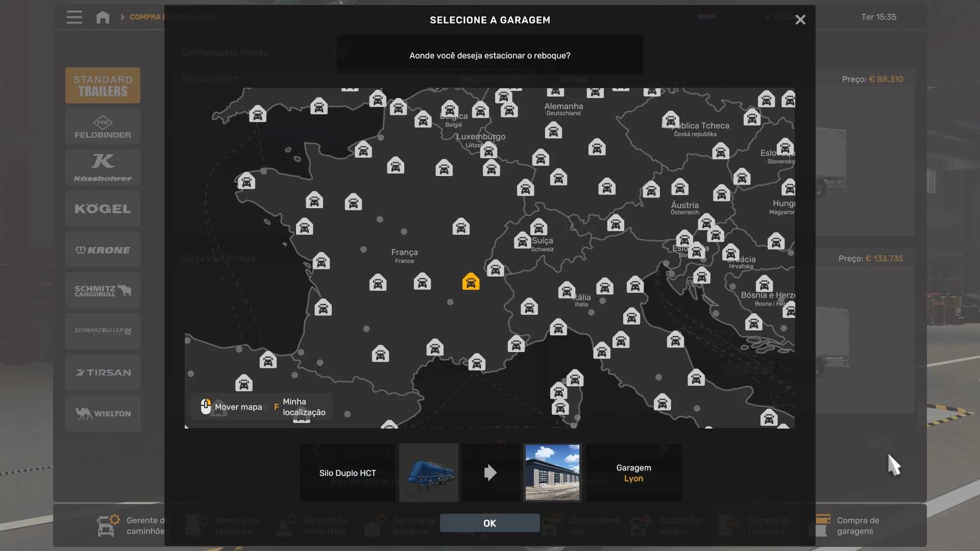Select garage icon below Alemanha label

553,131
